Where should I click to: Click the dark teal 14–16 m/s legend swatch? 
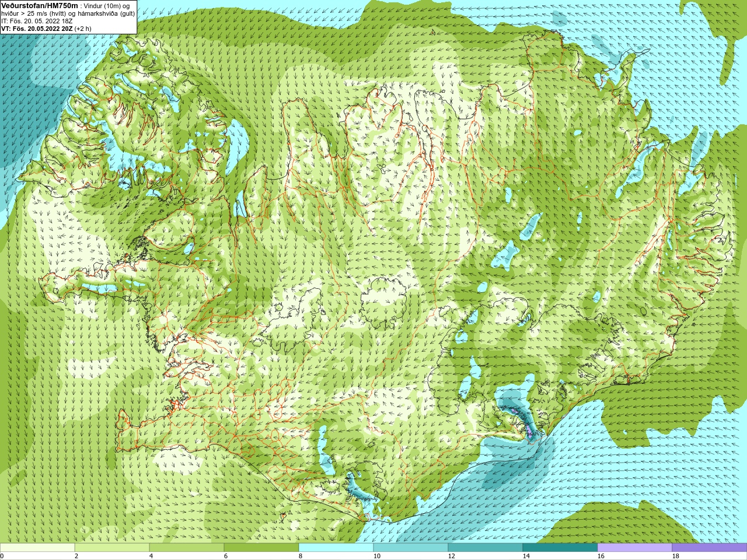coord(560,548)
